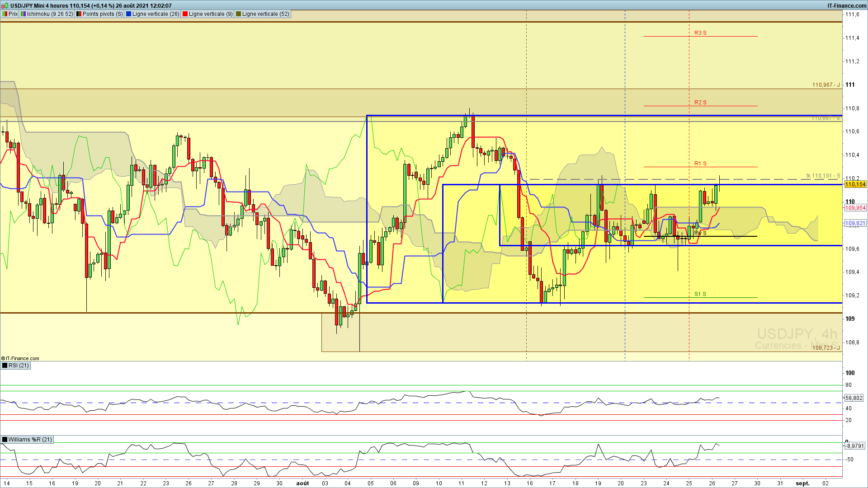Click the tk 110,191 - S level label
This screenshot has width=868, height=488.
tap(823, 176)
